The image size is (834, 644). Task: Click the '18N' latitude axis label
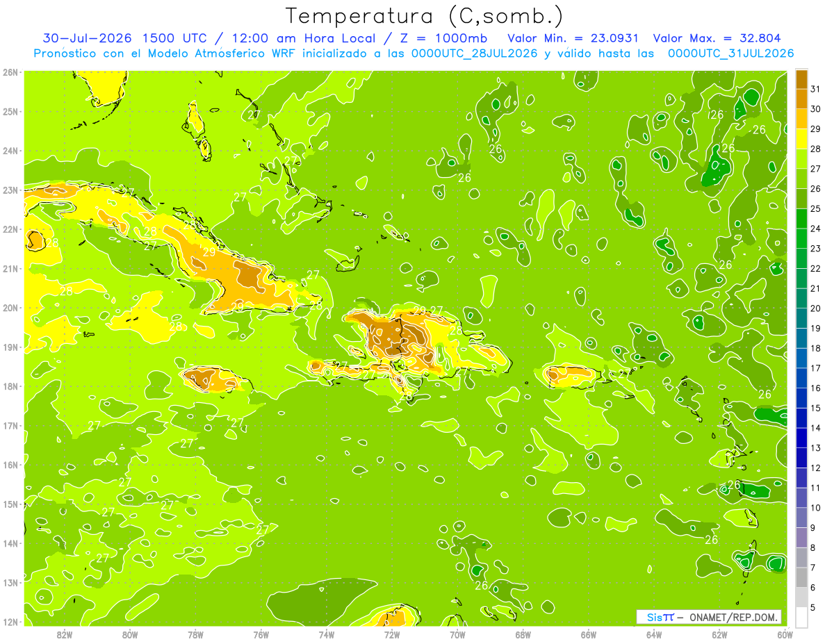(11, 386)
